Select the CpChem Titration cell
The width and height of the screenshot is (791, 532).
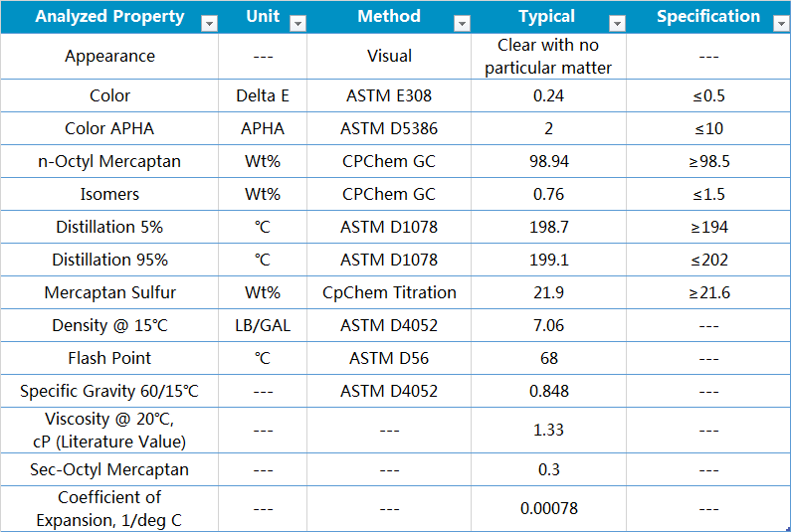pos(389,292)
